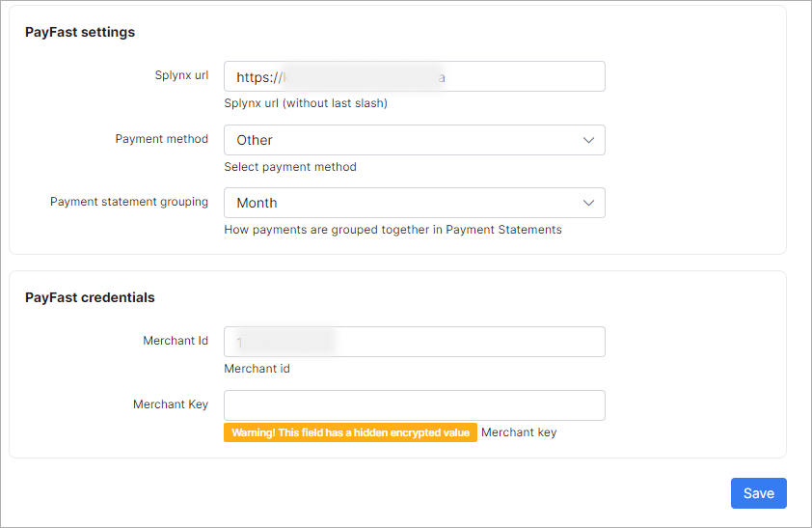Click the 'Merchant key' hint beside the warning
The height and width of the screenshot is (528, 812).
pyautogui.click(x=519, y=432)
